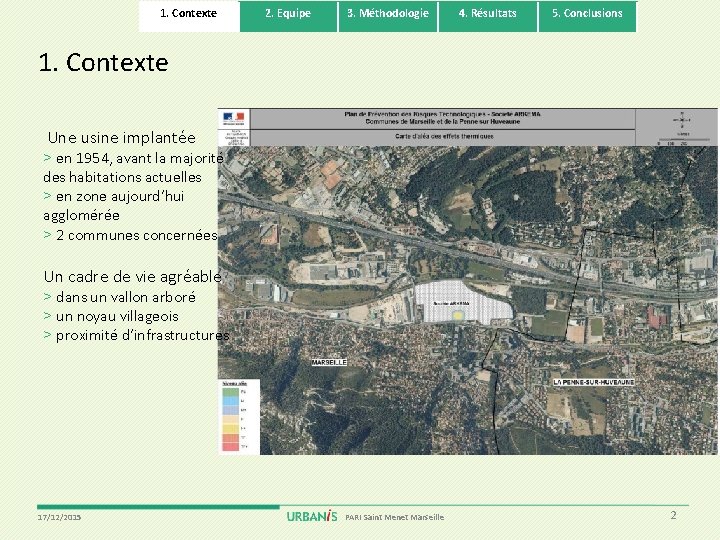The image size is (720, 540).
Task: Click the compass rose on the map header
Action: click(682, 120)
